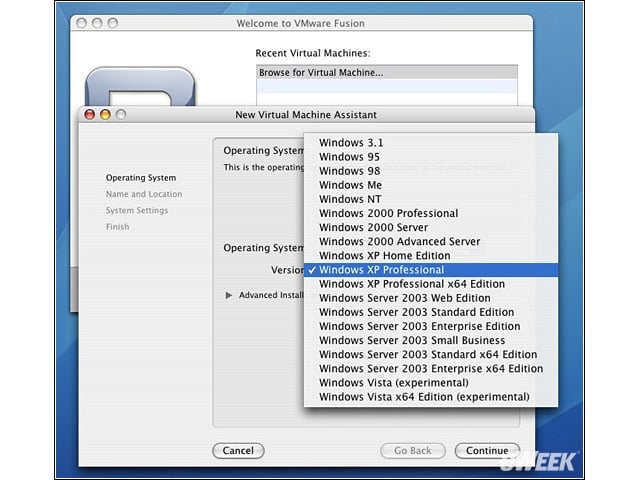The image size is (640, 480).
Task: Click the Cancel button in the assistant
Action: pyautogui.click(x=238, y=451)
